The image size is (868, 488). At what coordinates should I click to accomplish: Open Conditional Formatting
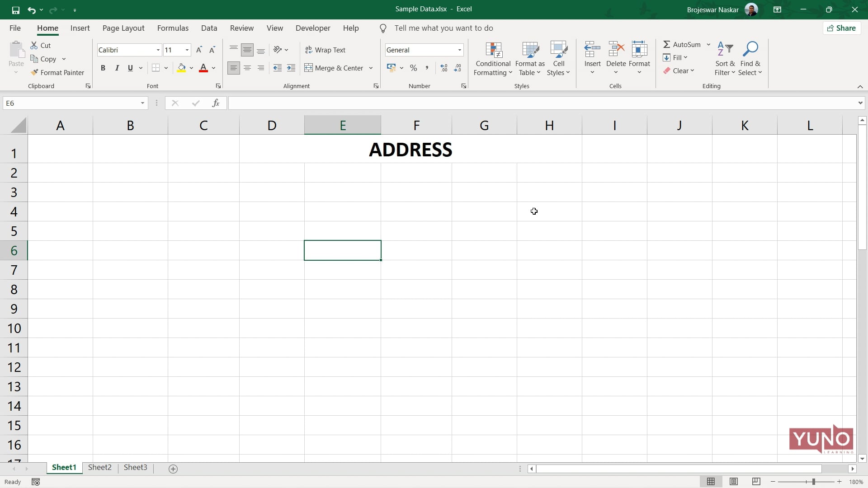coord(493,59)
